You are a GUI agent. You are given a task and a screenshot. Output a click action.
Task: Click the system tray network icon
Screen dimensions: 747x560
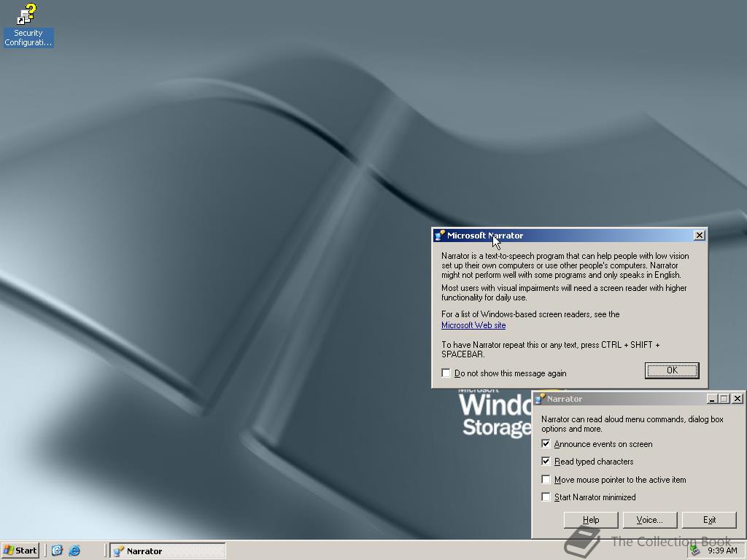[x=695, y=551]
